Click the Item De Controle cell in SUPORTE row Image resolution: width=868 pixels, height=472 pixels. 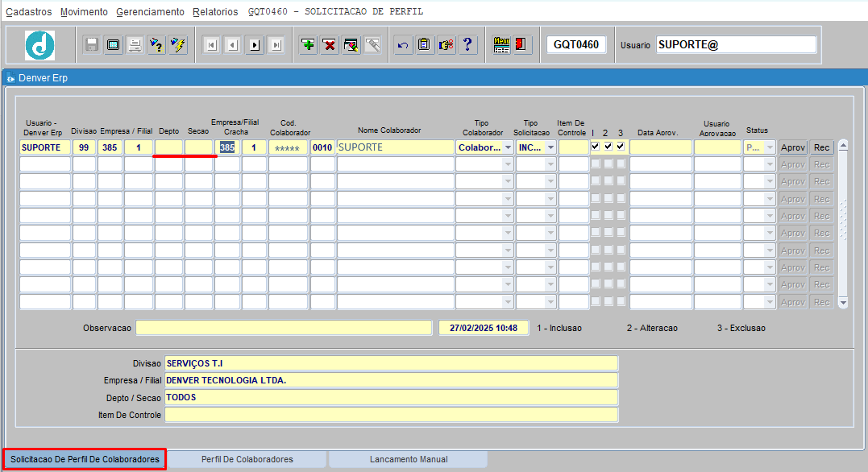(x=573, y=147)
